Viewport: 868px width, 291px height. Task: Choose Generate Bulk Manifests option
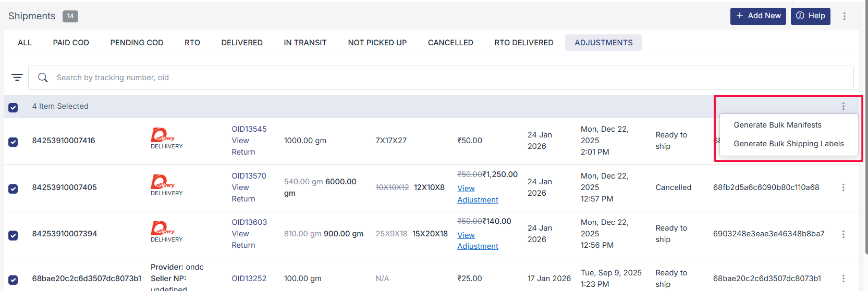point(777,125)
